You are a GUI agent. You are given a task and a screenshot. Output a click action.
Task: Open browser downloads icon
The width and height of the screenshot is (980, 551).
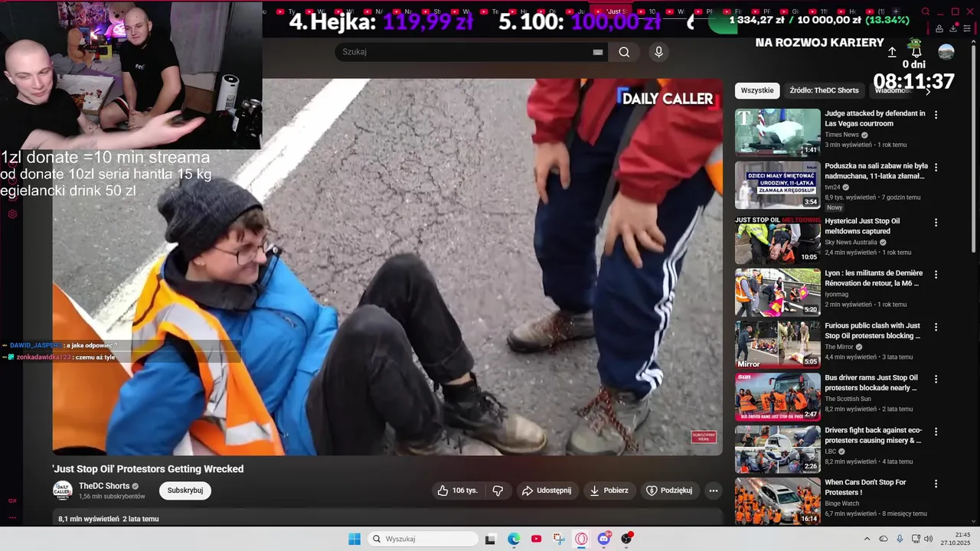click(x=953, y=28)
